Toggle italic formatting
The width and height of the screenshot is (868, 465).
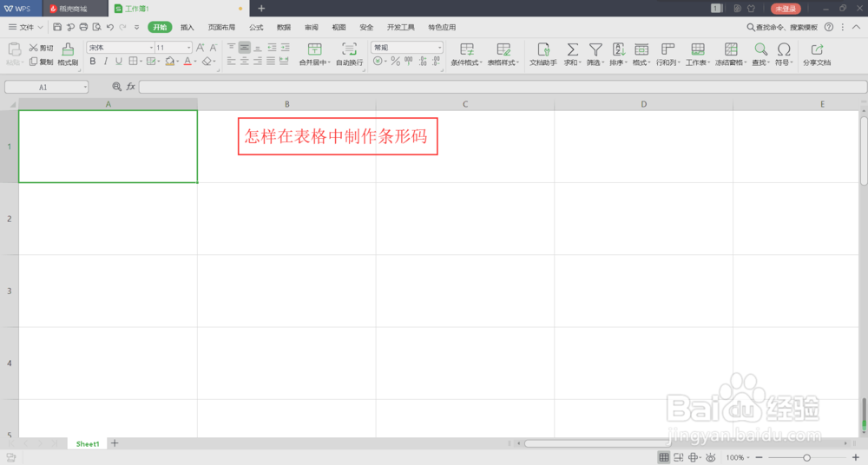(105, 62)
